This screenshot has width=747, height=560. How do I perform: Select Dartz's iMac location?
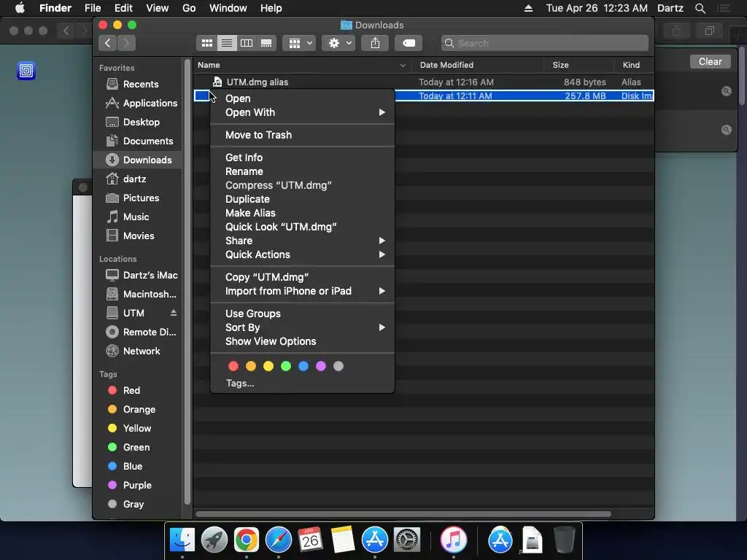click(137, 275)
